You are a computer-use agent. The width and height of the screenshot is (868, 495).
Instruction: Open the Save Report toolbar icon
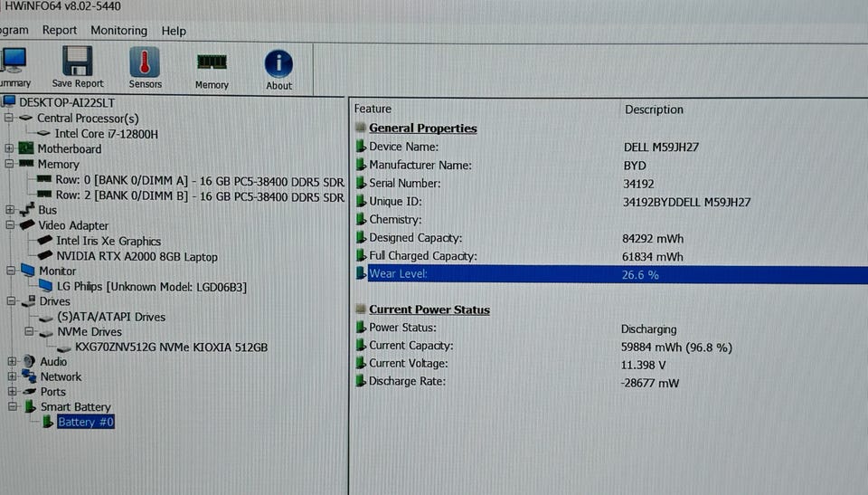pos(77,61)
